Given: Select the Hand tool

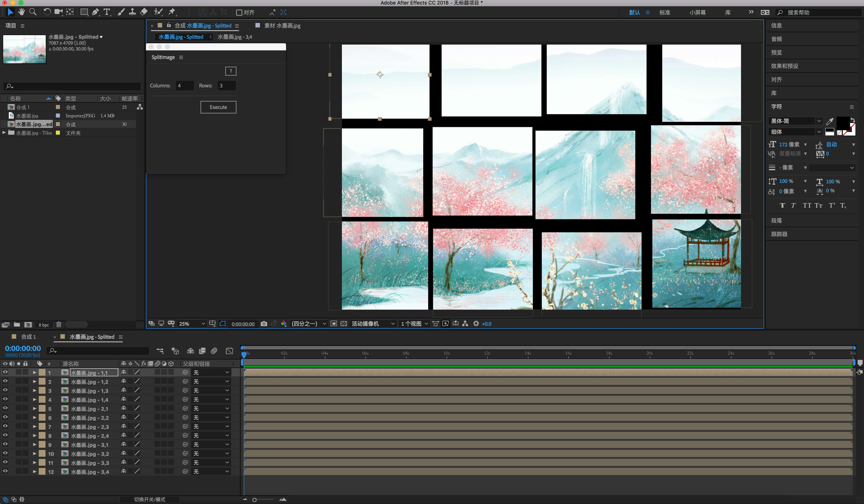Looking at the screenshot, I should [x=22, y=12].
